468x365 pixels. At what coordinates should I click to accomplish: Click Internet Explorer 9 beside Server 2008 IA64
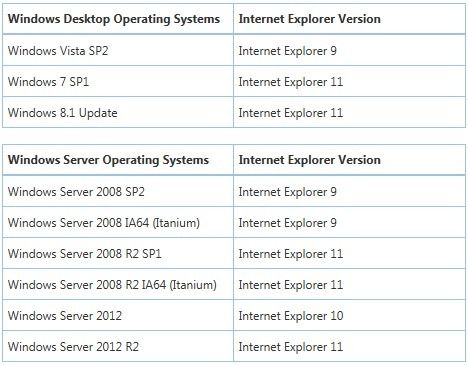pyautogui.click(x=287, y=223)
